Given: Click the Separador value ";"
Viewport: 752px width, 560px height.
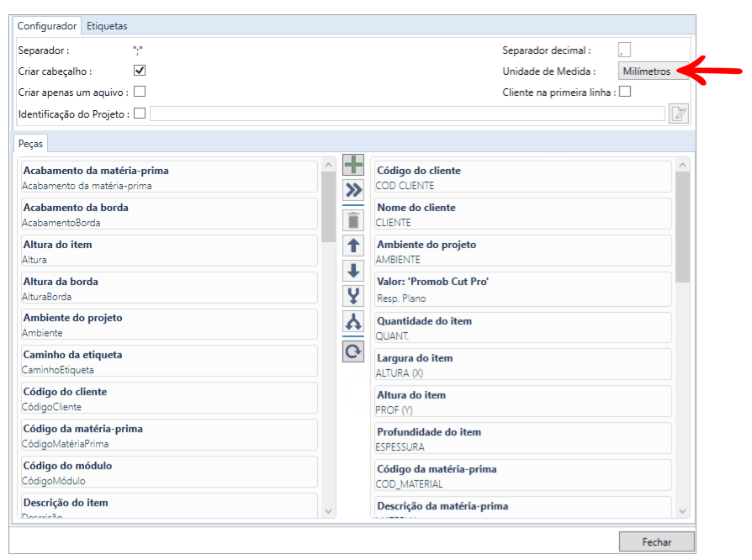Looking at the screenshot, I should (x=138, y=50).
